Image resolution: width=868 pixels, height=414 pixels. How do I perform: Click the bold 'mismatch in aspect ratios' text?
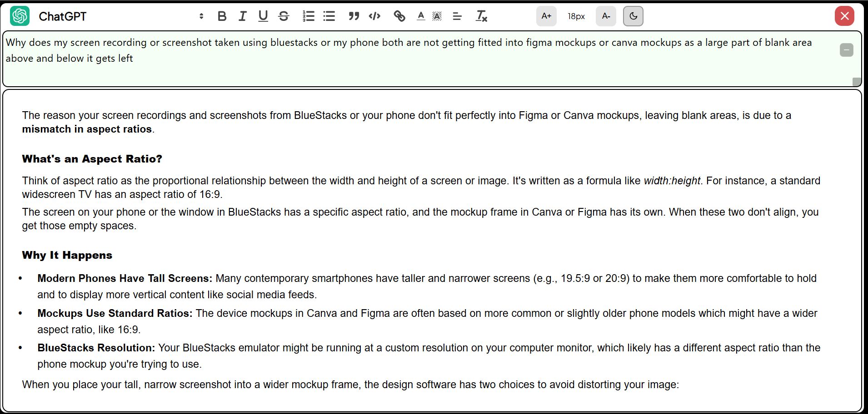coord(87,129)
